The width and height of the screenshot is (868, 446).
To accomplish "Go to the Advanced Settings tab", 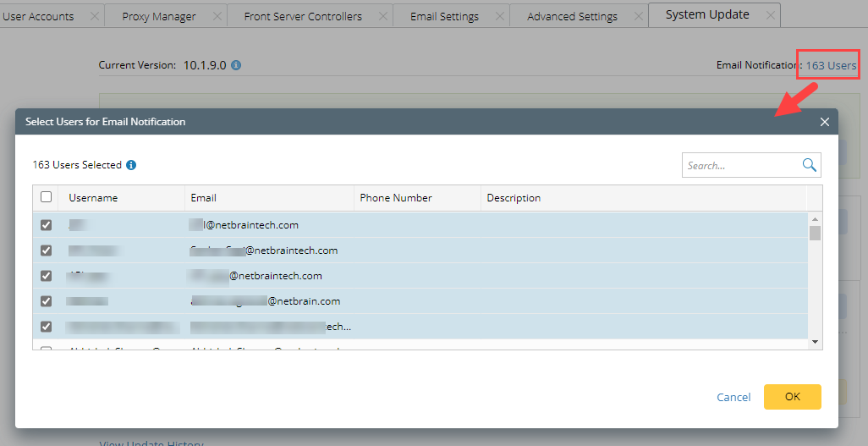I will 572,16.
